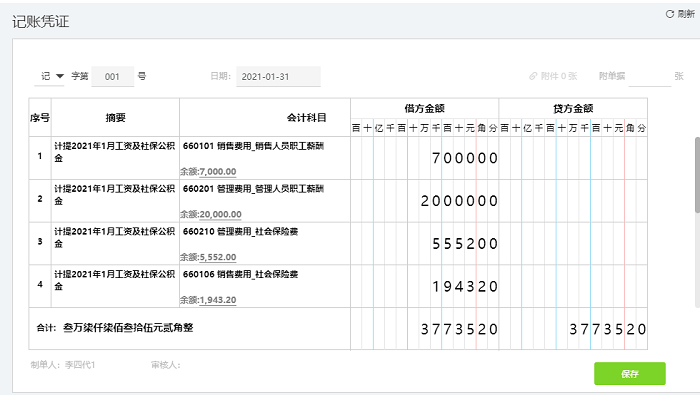Screen dimensions: 700x395
Task: Click the voucher number field 001
Action: 112,76
